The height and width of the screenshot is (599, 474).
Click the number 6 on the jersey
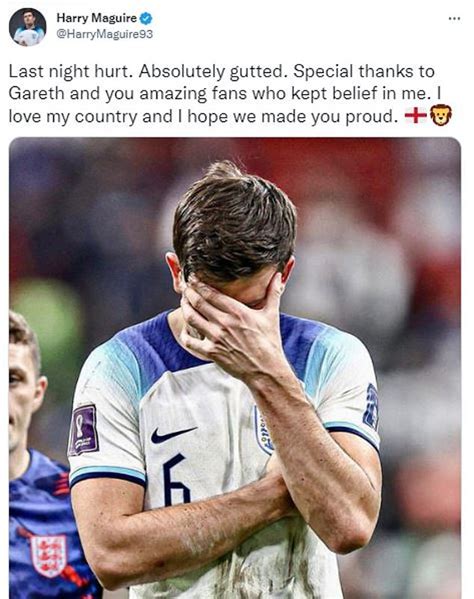[176, 480]
